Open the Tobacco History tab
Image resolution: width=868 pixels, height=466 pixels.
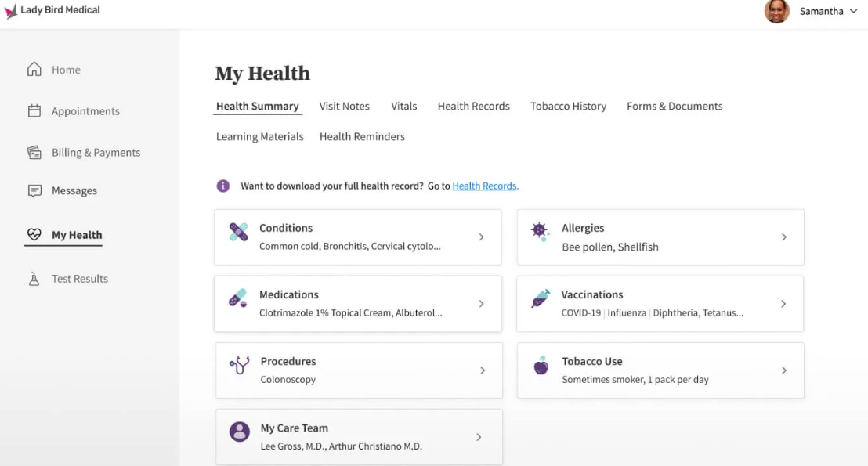[x=568, y=107]
